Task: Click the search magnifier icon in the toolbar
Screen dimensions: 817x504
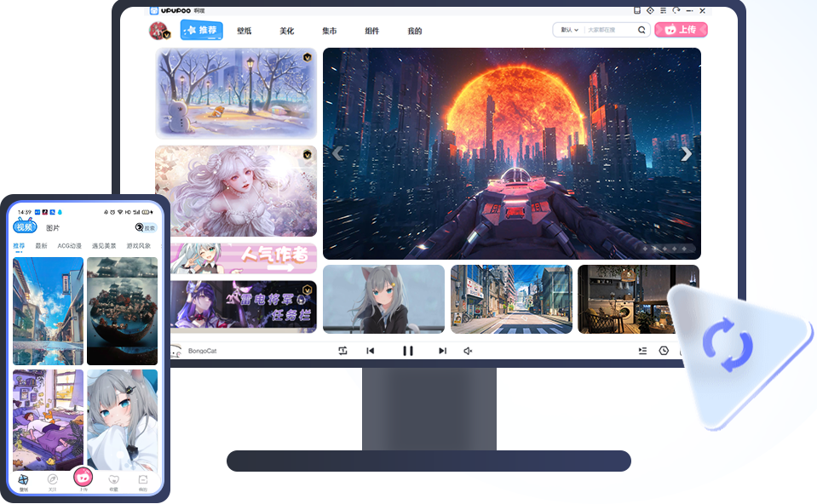Action: (x=641, y=29)
